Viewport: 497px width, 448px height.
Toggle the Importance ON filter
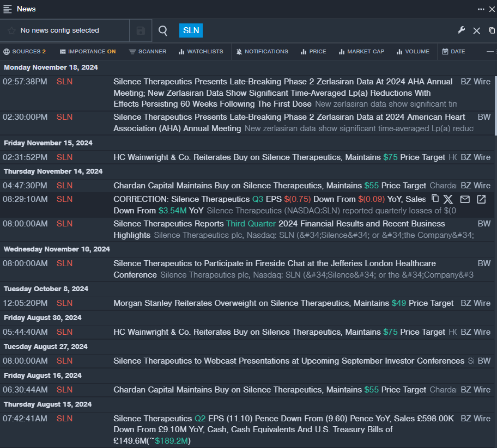click(88, 52)
